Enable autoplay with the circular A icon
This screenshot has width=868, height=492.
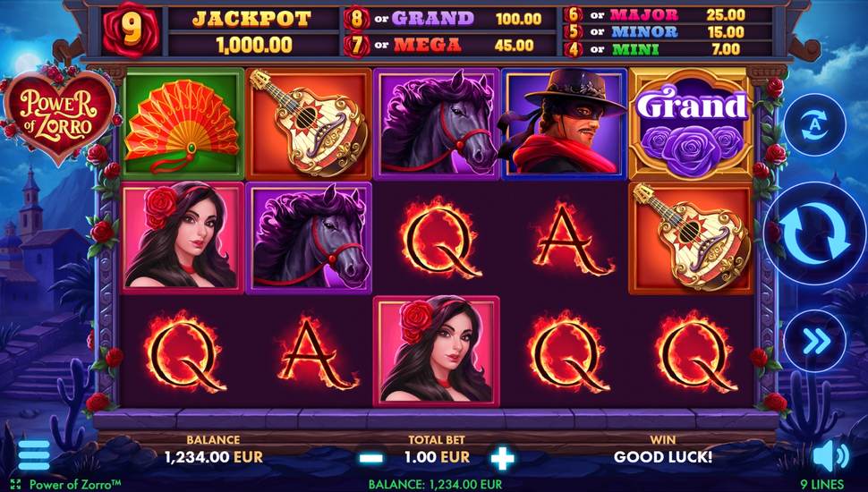(815, 124)
